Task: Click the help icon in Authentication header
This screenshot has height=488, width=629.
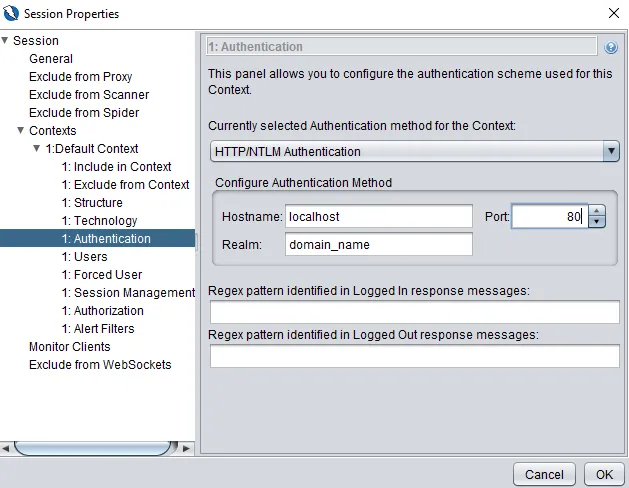Action: coord(611,47)
